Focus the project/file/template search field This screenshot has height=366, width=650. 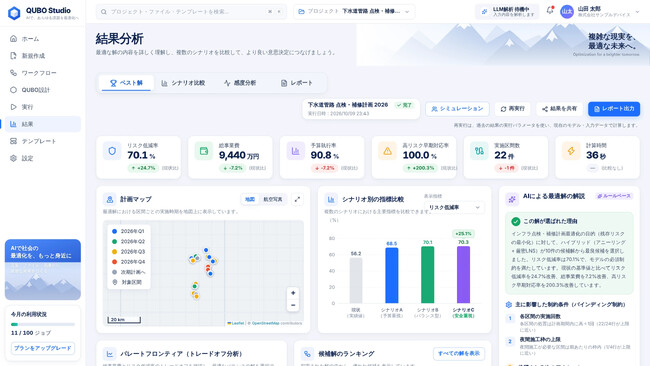click(x=191, y=12)
